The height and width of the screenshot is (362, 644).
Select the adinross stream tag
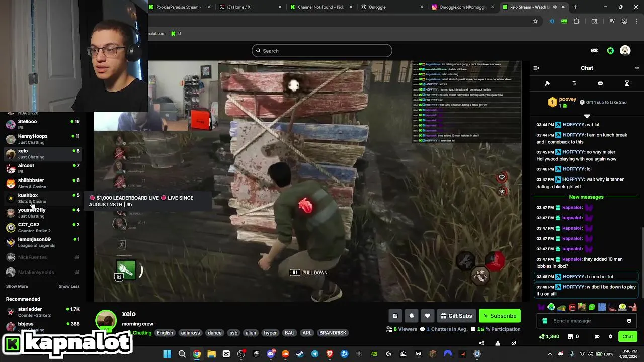tap(190, 333)
